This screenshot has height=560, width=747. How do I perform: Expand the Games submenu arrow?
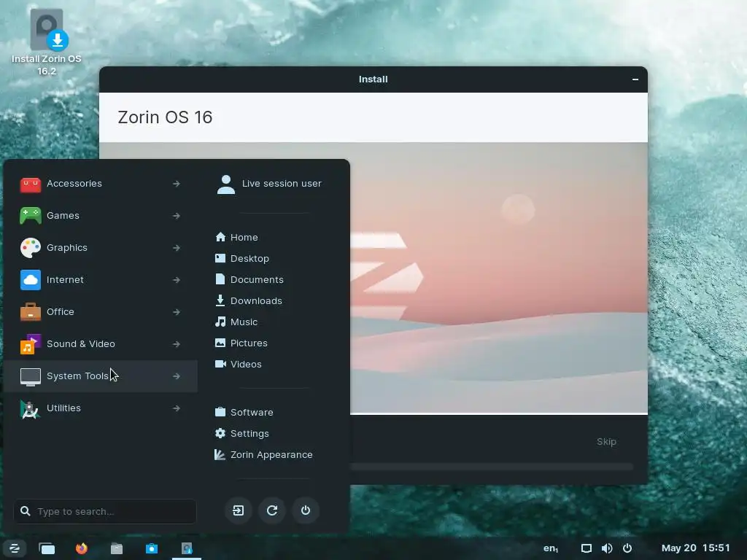pos(177,216)
